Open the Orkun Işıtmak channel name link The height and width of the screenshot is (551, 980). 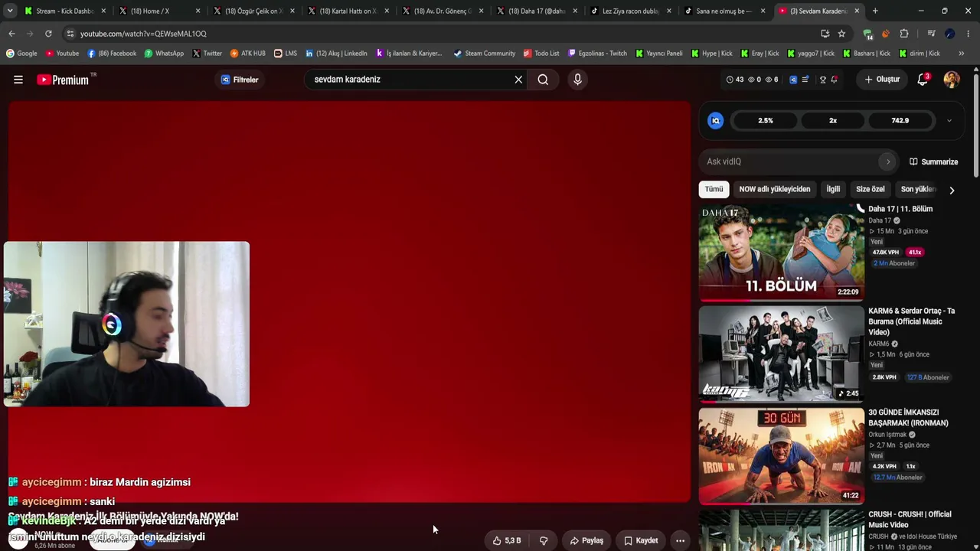(x=887, y=435)
